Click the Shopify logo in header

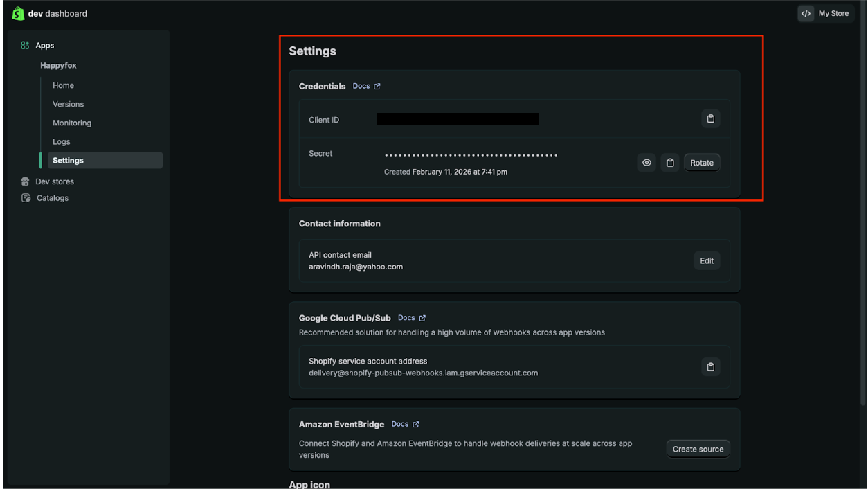(18, 14)
